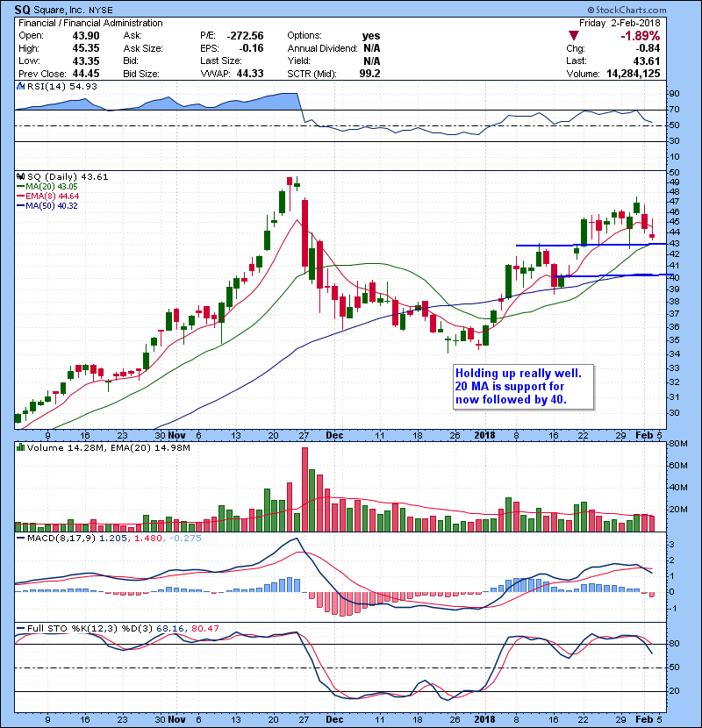Click the EPS value -0.16
The width and height of the screenshot is (702, 728).
point(251,48)
